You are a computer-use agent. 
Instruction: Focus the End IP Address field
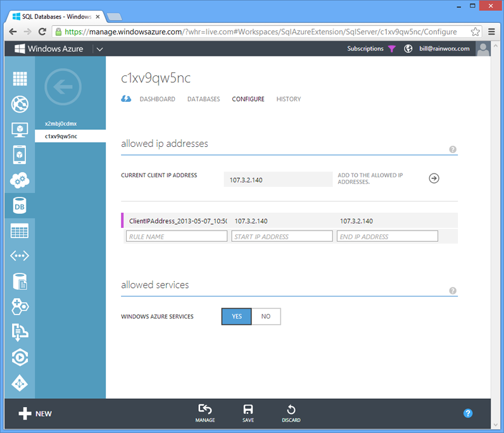(x=387, y=236)
